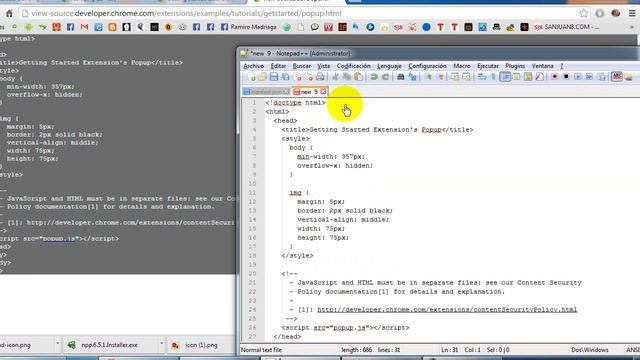The height and width of the screenshot is (360, 640).
Task: Switch to the manifest.json tab
Action: pyautogui.click(x=267, y=91)
